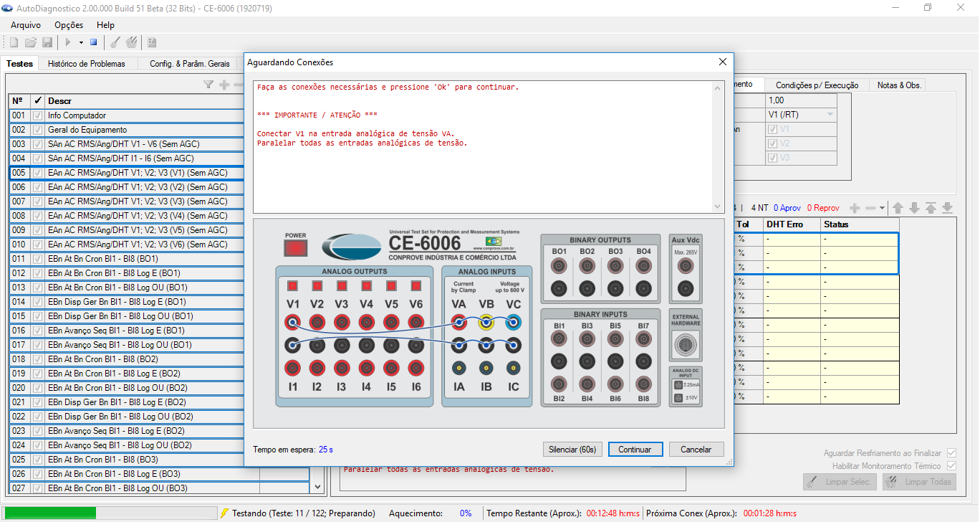Screen dimensions: 980x522
Task: Close the Aguardando Conexões dialog
Action: pos(723,62)
